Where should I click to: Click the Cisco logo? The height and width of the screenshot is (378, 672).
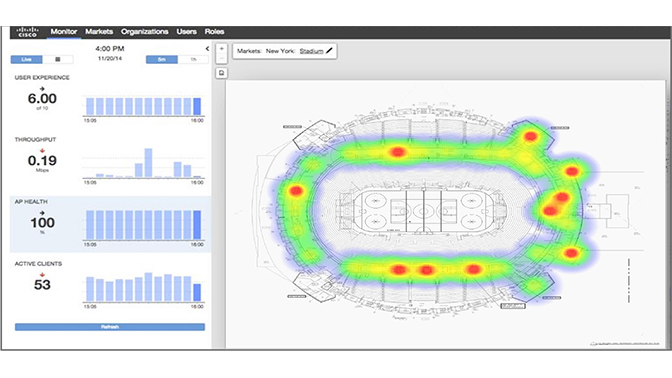tap(27, 32)
